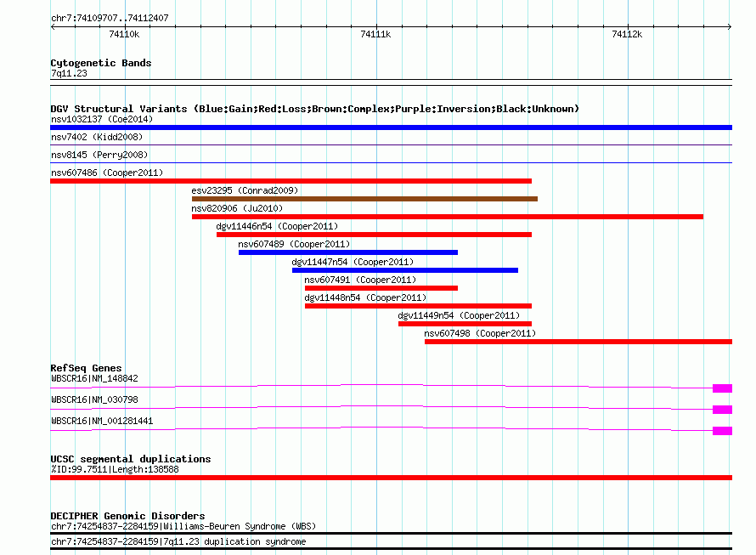Click the 74110k ruler label
Screen dimensions: 756x555
124,34
